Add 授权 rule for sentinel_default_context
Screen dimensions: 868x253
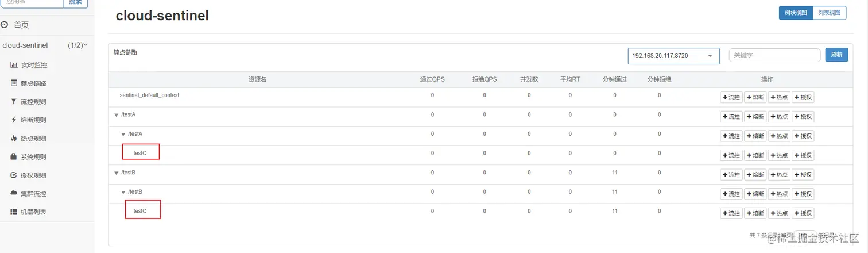[803, 97]
